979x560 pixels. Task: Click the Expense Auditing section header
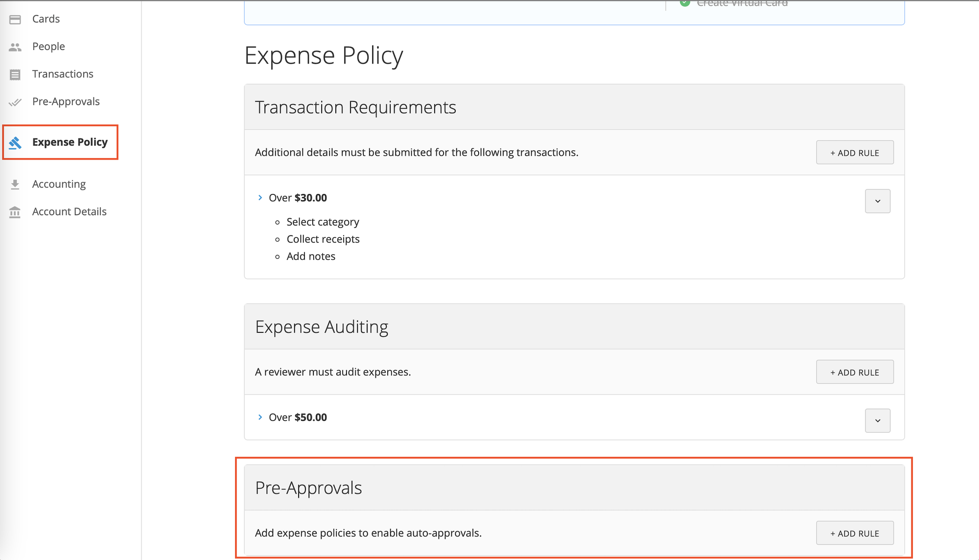(322, 326)
